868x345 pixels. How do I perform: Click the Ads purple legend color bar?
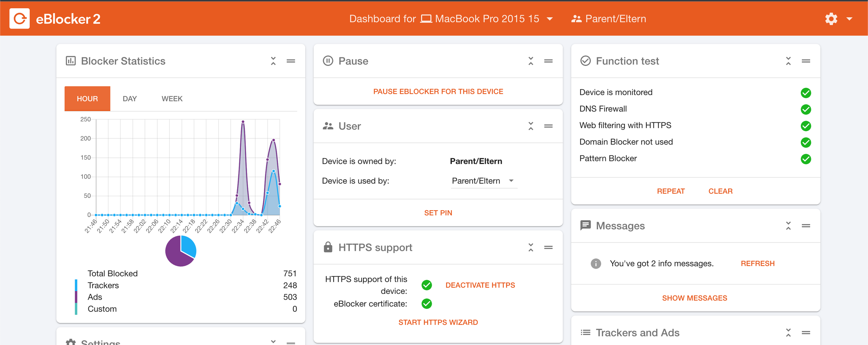pos(76,297)
